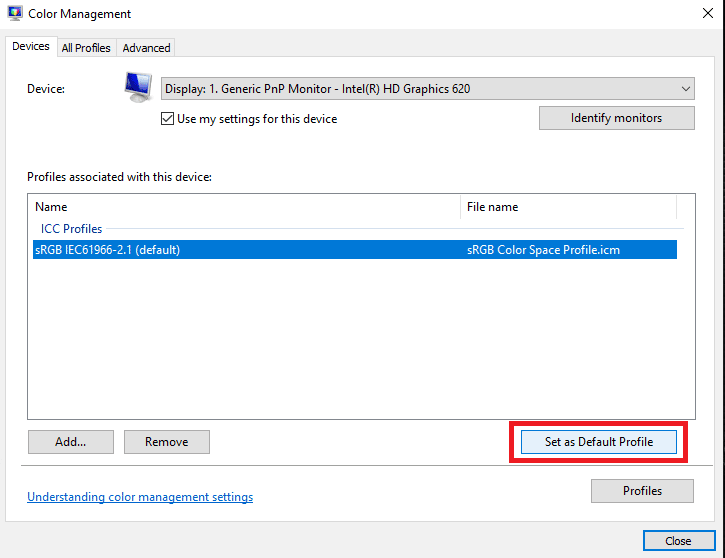Click the Remove button
725x558 pixels.
point(166,442)
